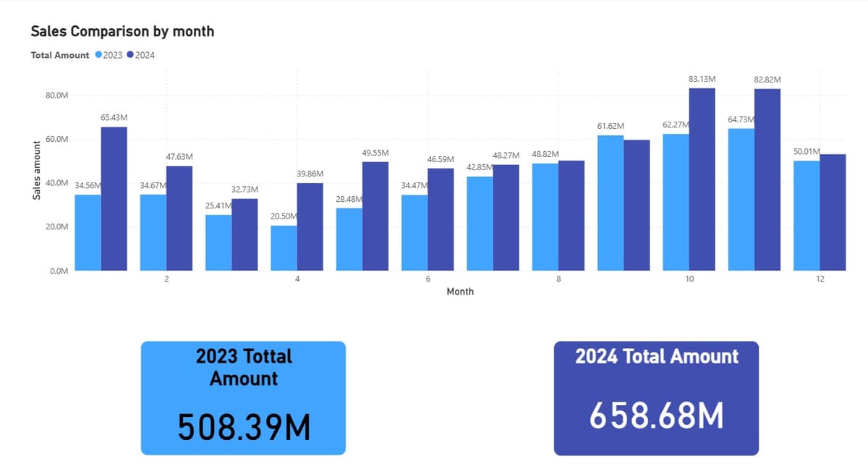
Task: Select the 50.01M bar for month 12
Action: point(807,216)
